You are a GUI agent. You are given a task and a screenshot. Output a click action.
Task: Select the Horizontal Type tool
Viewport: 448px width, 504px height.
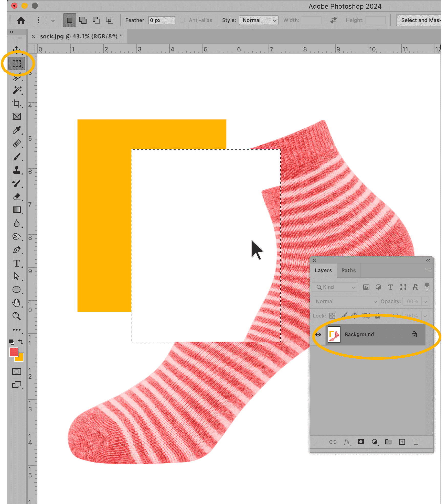[17, 263]
